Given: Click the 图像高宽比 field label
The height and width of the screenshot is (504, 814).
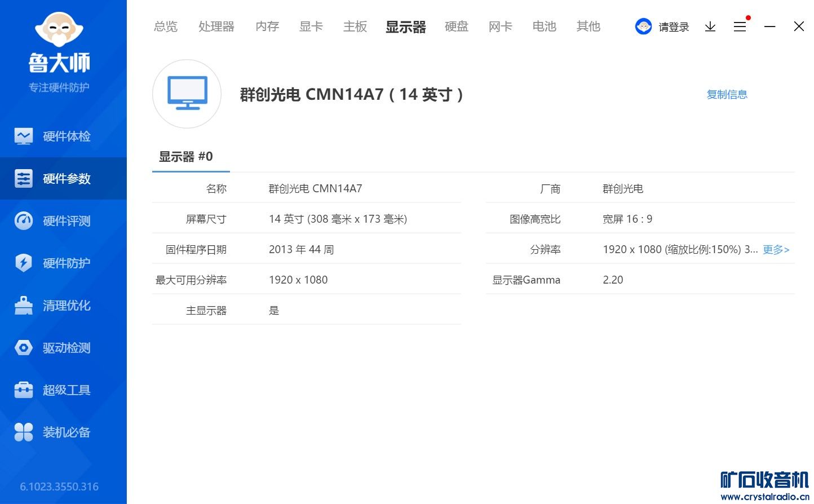Looking at the screenshot, I should pyautogui.click(x=535, y=219).
